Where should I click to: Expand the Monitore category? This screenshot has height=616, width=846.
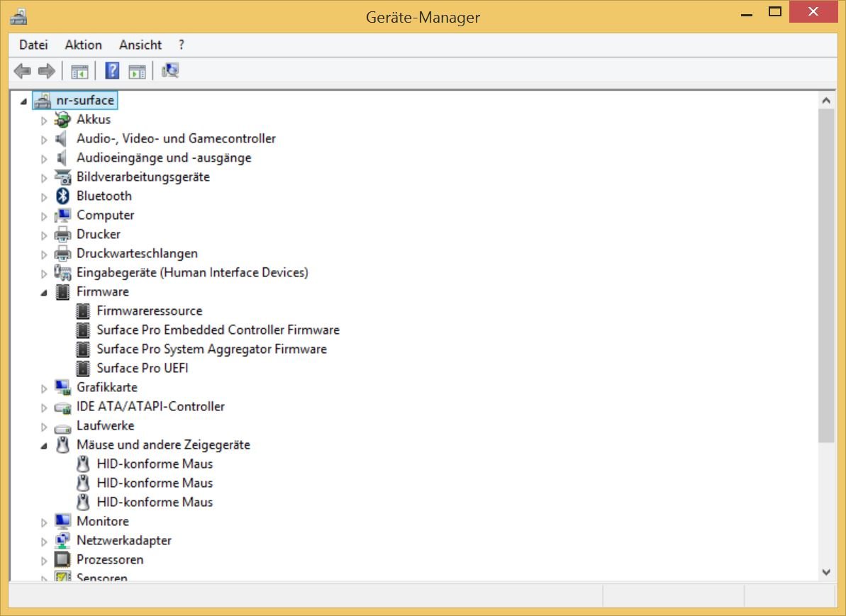click(x=44, y=522)
